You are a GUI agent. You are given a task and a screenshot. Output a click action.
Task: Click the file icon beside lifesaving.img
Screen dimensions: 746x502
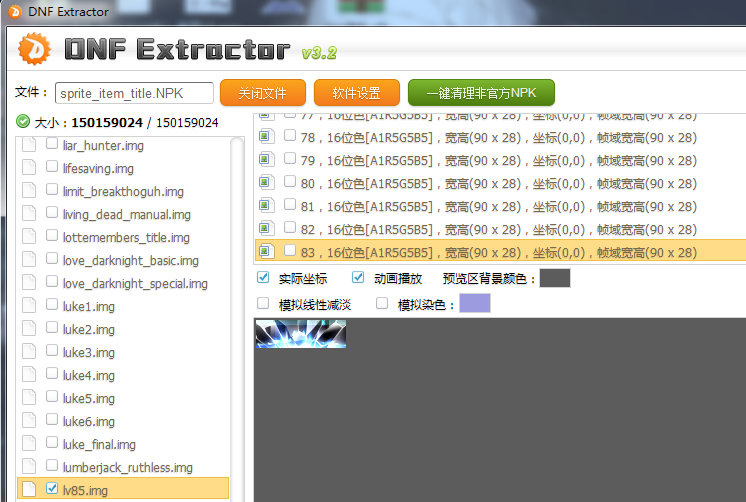click(x=29, y=167)
